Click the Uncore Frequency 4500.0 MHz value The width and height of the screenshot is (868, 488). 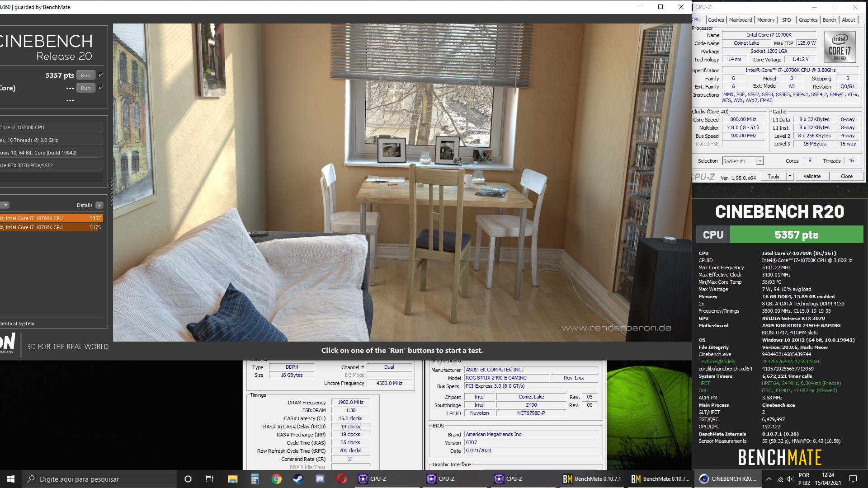click(x=389, y=383)
